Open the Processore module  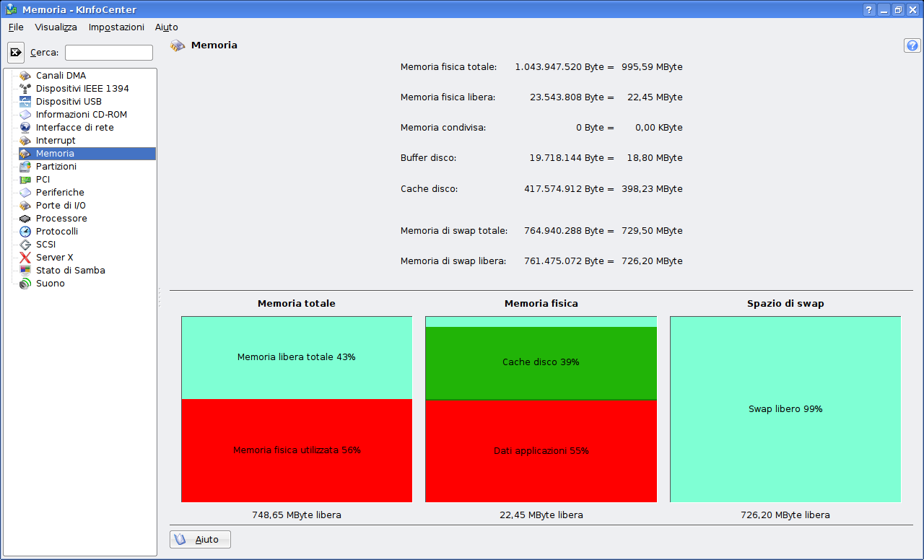61,219
